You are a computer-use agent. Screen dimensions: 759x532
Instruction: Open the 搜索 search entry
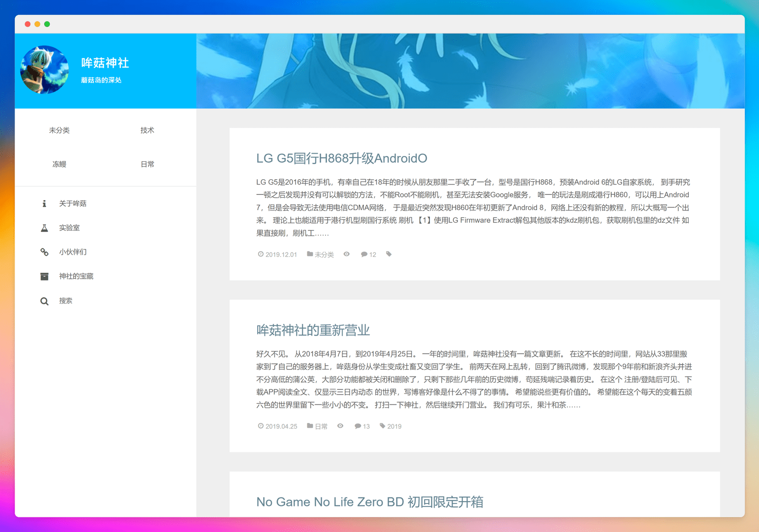(65, 301)
